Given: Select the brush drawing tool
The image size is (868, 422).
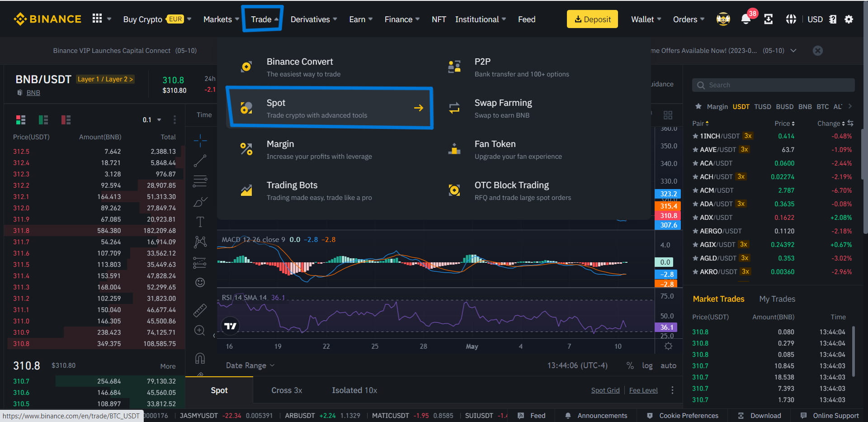Looking at the screenshot, I should click(x=200, y=202).
